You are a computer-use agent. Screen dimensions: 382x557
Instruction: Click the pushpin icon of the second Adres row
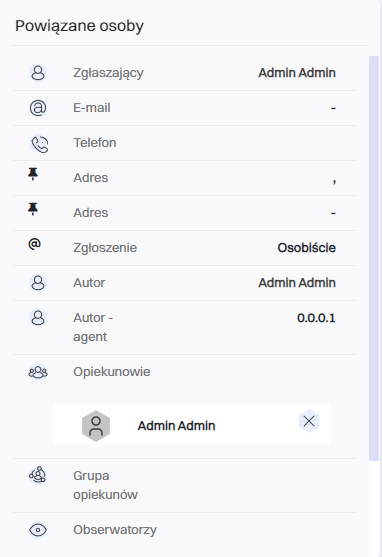33,209
